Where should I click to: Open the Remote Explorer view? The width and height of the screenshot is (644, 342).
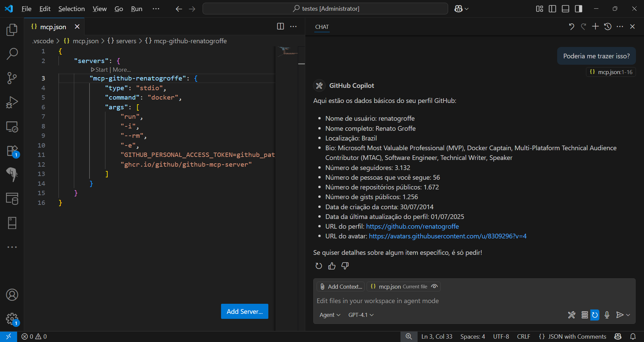(x=12, y=126)
